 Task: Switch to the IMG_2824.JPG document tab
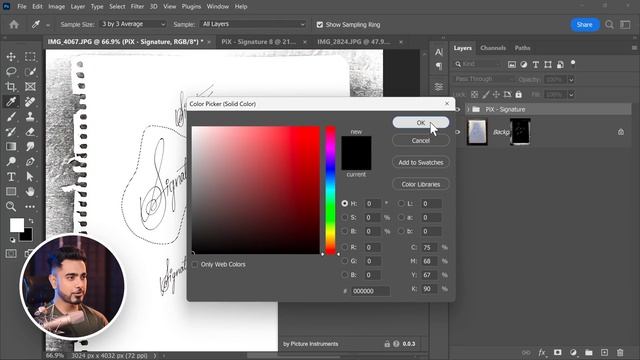click(x=353, y=42)
